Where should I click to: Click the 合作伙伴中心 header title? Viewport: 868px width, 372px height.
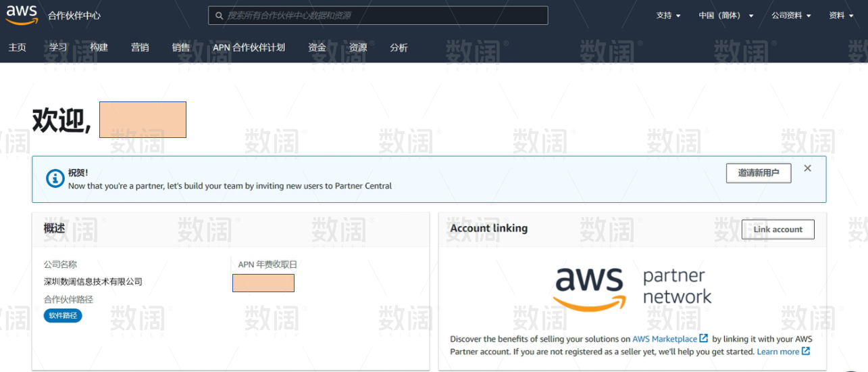[x=74, y=16]
